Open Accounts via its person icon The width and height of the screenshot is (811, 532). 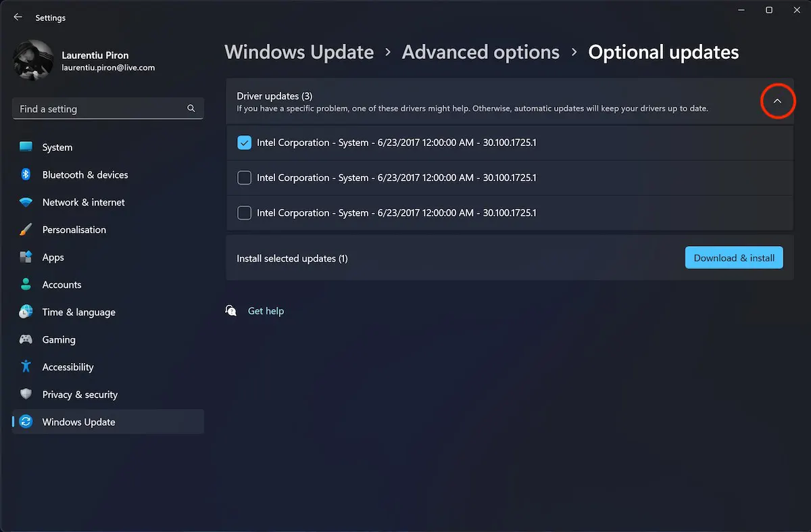pyautogui.click(x=26, y=285)
